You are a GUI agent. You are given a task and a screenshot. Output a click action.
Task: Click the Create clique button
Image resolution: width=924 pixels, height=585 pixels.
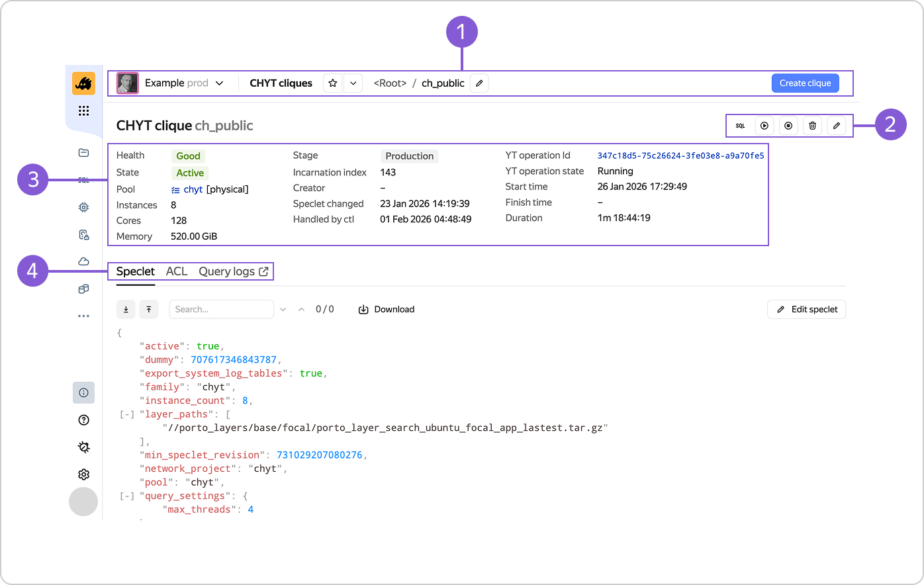[x=806, y=83]
